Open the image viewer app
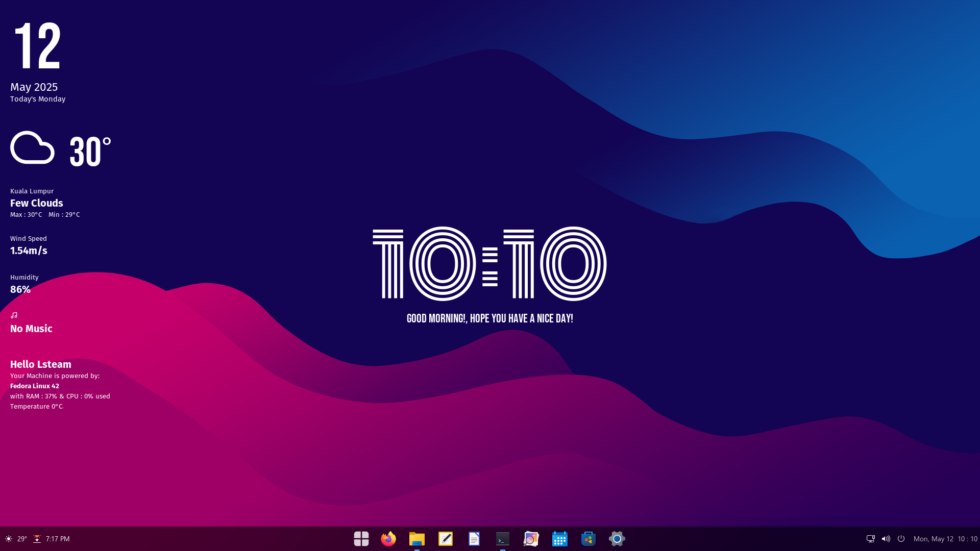The width and height of the screenshot is (980, 551). pos(531,539)
